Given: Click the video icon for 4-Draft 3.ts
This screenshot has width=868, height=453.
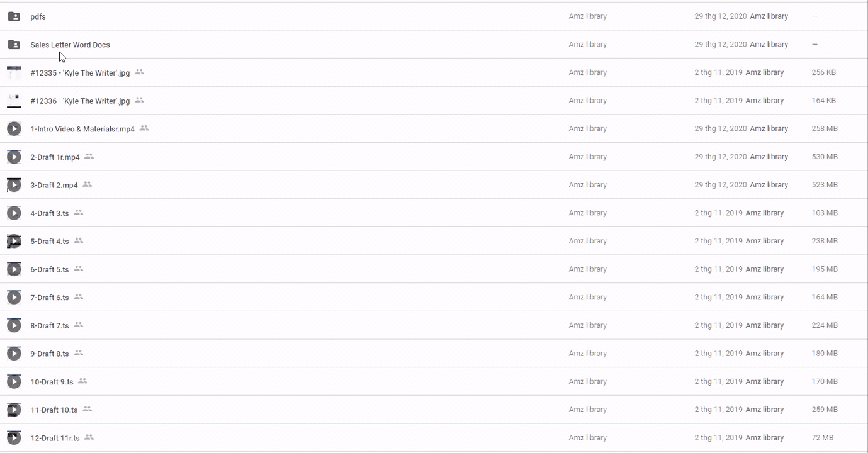Looking at the screenshot, I should (14, 213).
